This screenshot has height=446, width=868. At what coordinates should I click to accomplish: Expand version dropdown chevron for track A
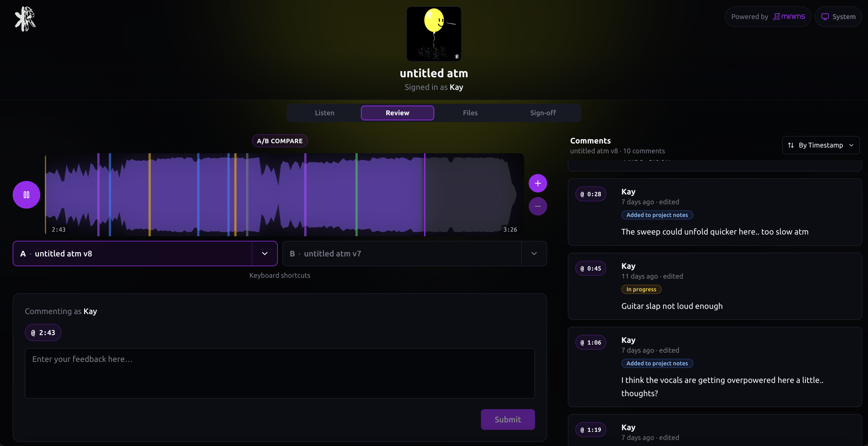265,253
